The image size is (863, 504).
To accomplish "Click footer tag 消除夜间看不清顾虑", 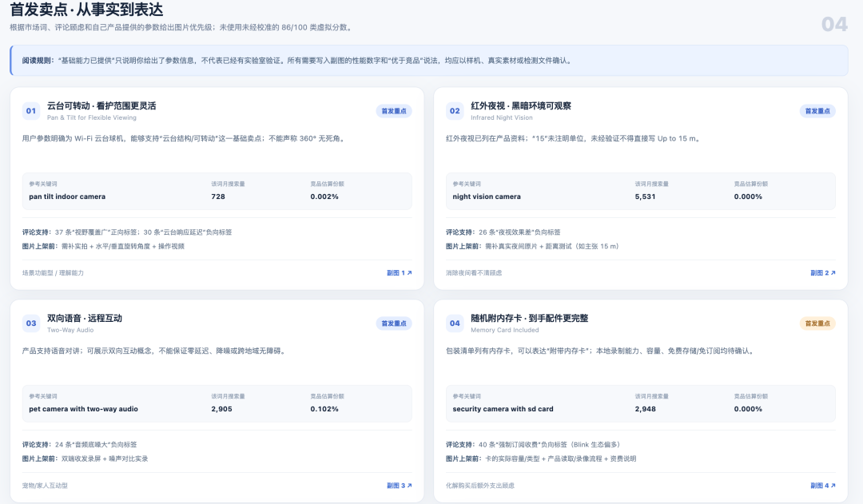I will click(x=474, y=273).
